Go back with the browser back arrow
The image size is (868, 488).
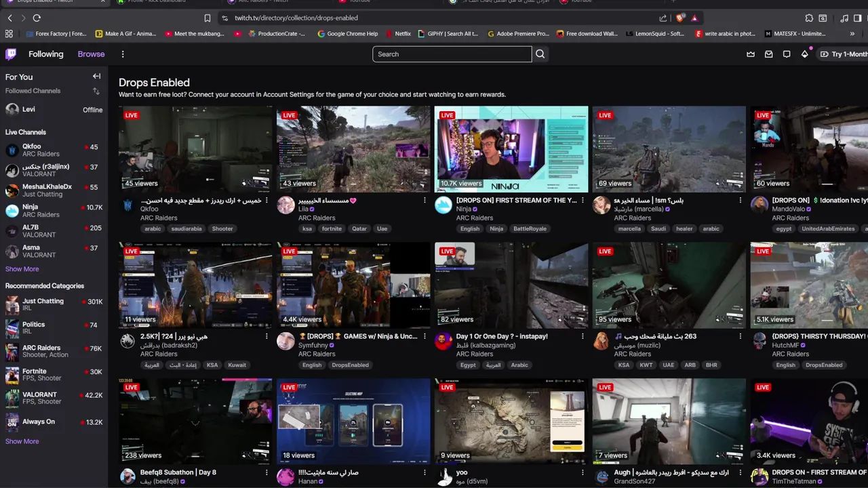pyautogui.click(x=9, y=18)
